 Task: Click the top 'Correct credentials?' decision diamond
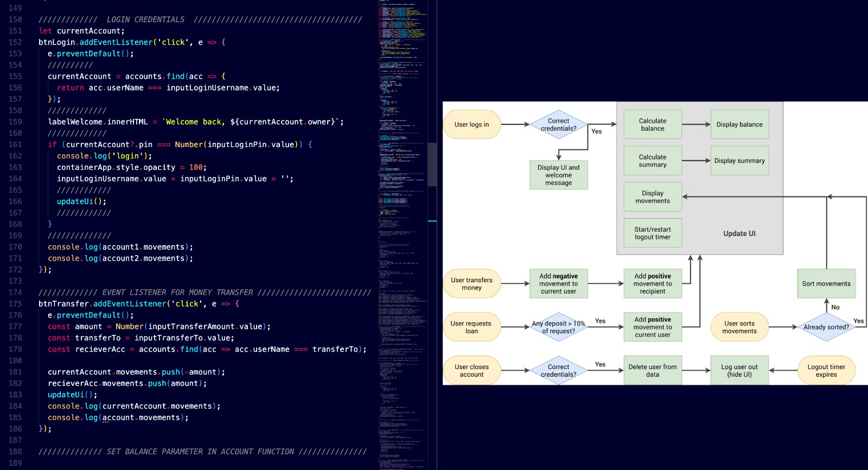558,125
